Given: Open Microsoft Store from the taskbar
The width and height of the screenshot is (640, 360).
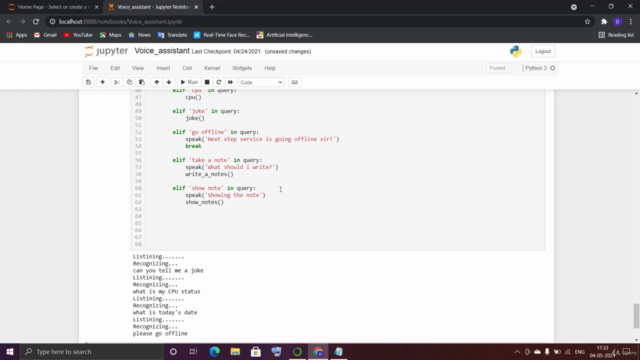Looking at the screenshot, I should point(256,351).
